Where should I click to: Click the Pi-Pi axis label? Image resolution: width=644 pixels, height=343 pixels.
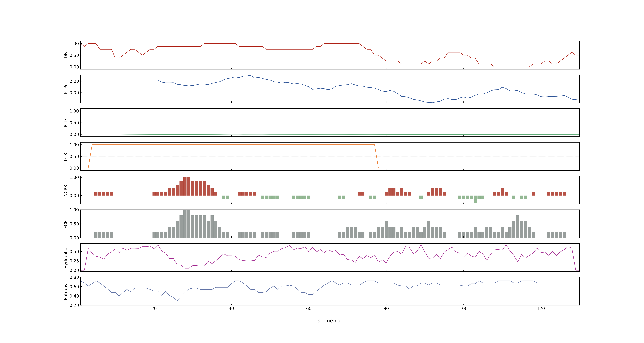[x=66, y=89]
